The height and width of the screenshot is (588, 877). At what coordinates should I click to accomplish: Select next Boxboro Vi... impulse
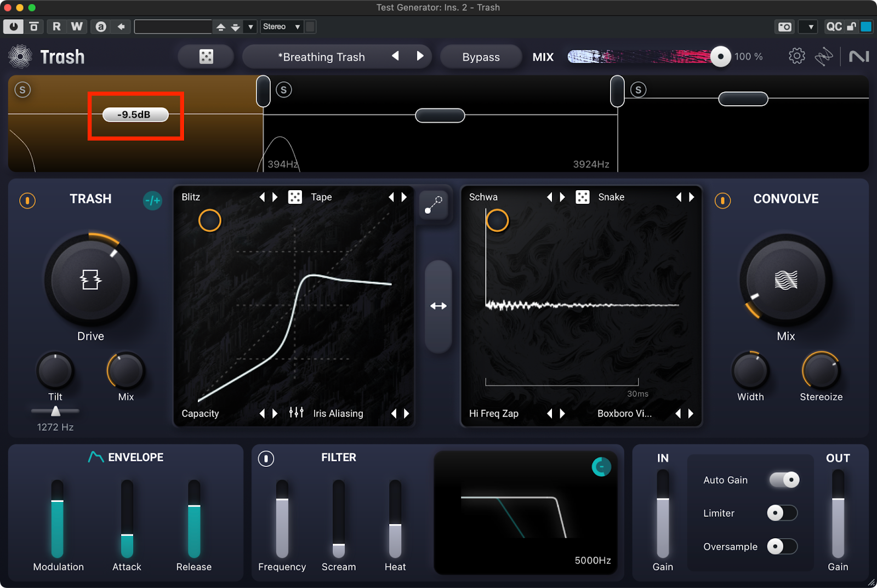[x=691, y=414]
